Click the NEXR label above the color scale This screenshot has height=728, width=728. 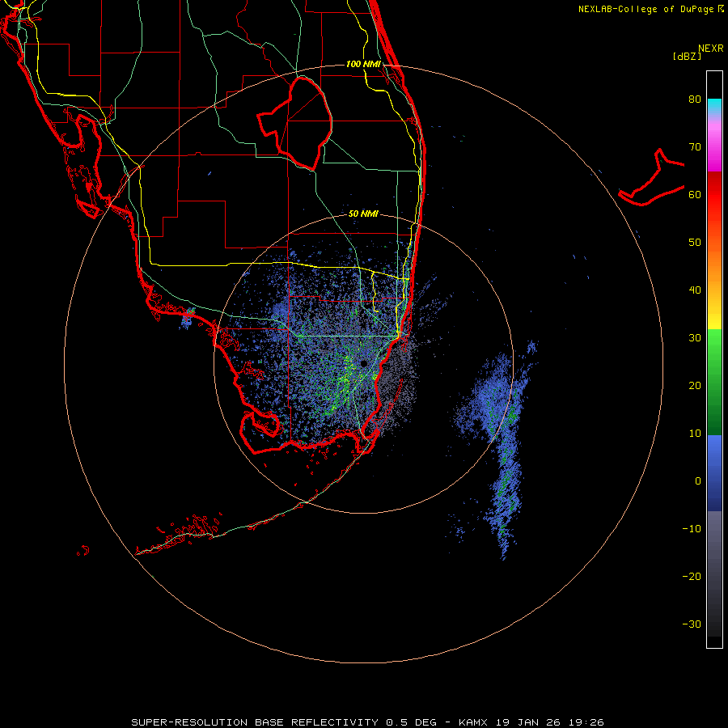pos(711,49)
